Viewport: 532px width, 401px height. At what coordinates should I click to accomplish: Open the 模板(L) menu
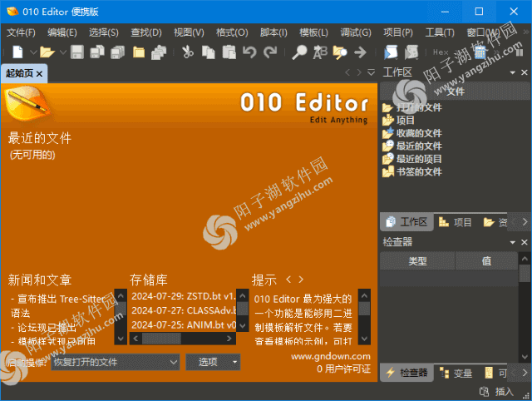313,32
